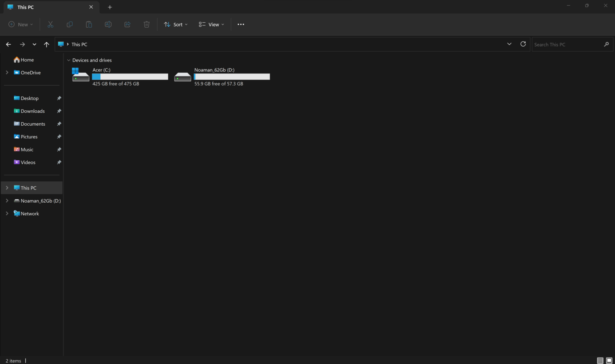The width and height of the screenshot is (615, 364).
Task: Collapse the Devices and drives group
Action: [x=69, y=60]
